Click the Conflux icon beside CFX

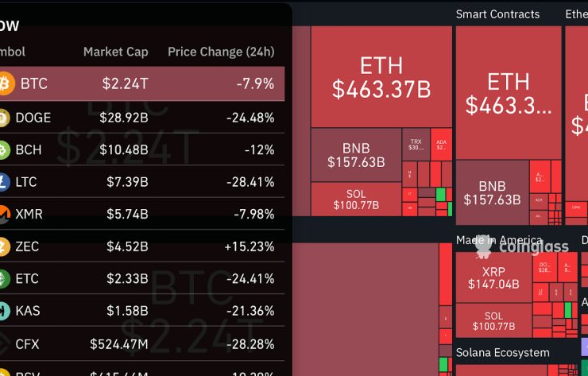click(x=3, y=344)
